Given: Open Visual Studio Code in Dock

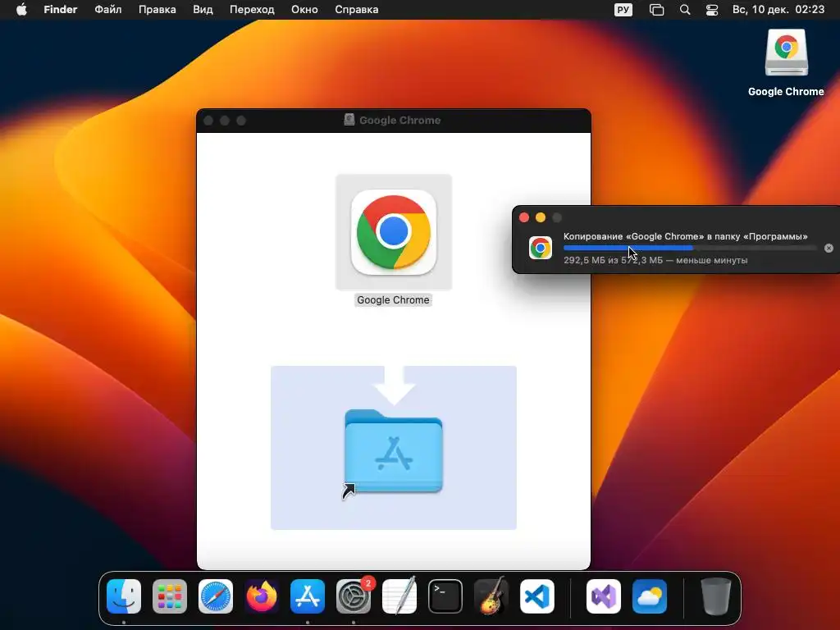Looking at the screenshot, I should pos(537,596).
